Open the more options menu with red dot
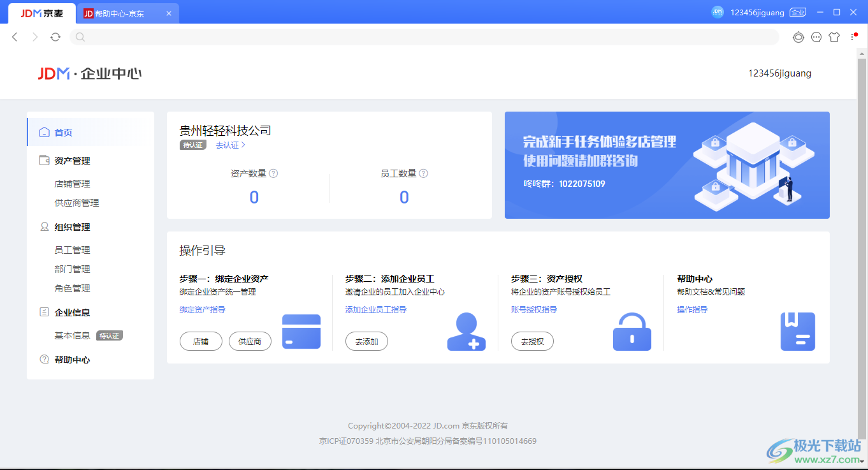This screenshot has height=470, width=868. [854, 36]
